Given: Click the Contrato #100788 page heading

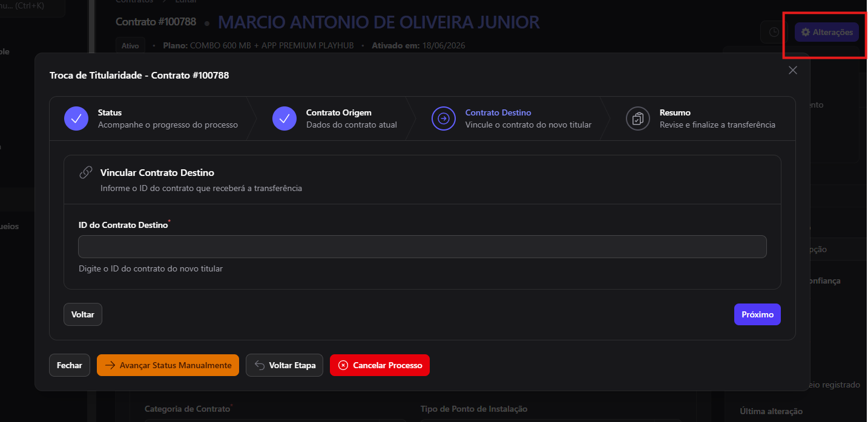Looking at the screenshot, I should [156, 22].
